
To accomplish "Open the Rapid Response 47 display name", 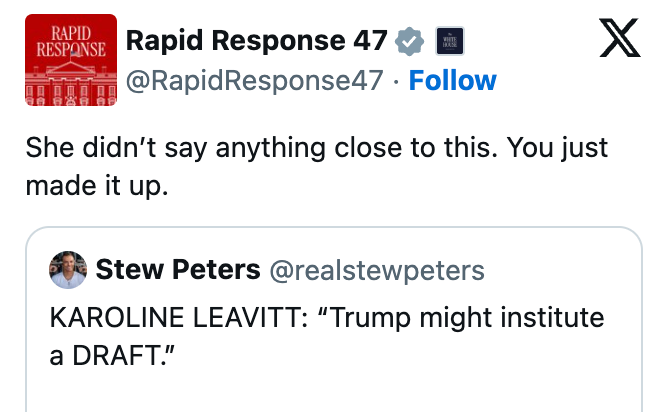I will (x=256, y=41).
